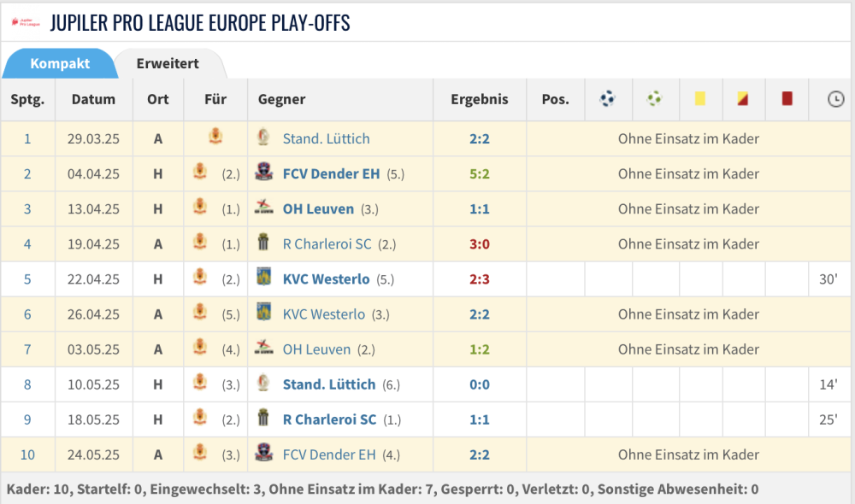The width and height of the screenshot is (855, 504).
Task: Click the goals soccer ball header icon
Action: click(x=608, y=99)
